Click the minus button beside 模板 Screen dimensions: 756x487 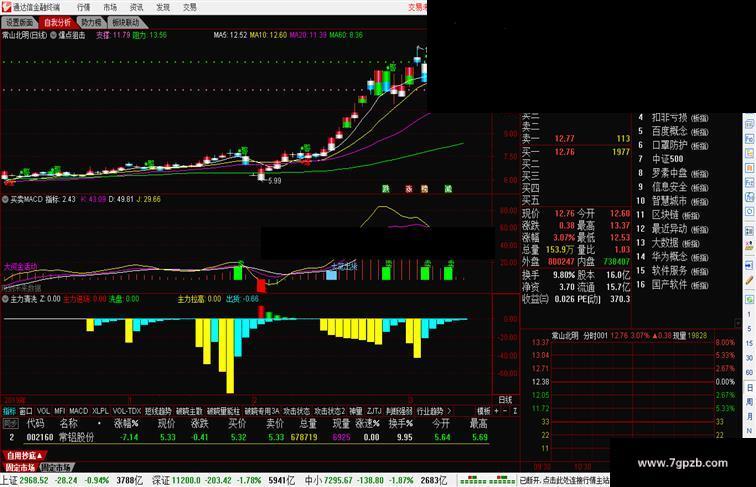(x=505, y=411)
